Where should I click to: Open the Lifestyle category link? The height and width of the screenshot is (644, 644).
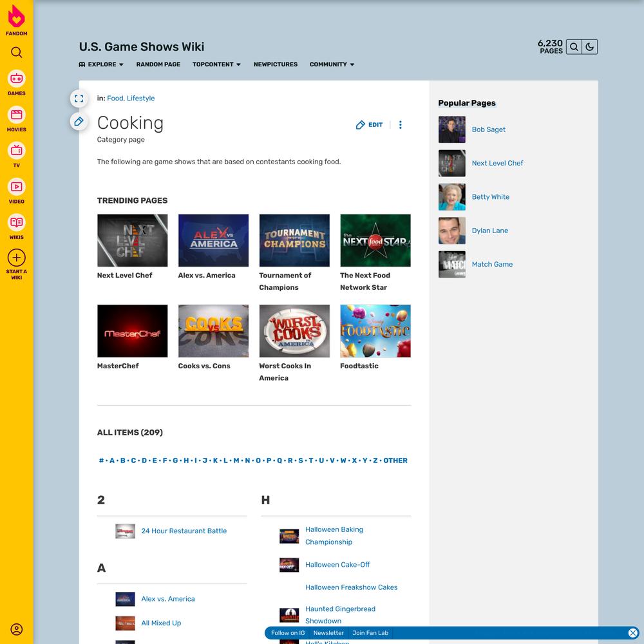pyautogui.click(x=140, y=98)
